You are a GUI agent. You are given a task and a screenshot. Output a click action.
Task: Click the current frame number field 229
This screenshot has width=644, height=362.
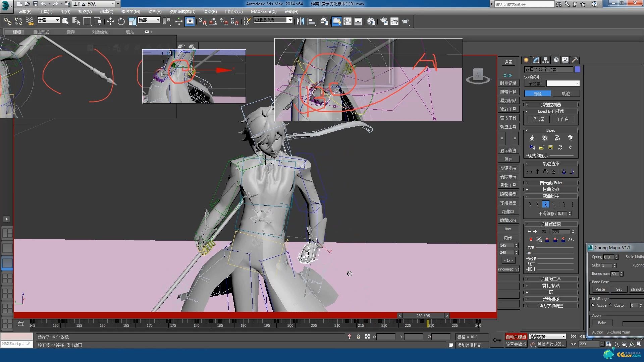pyautogui.click(x=589, y=344)
